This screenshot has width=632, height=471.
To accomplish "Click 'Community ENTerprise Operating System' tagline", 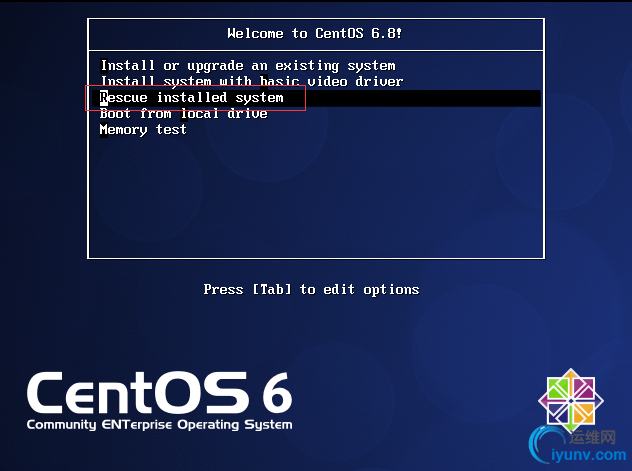I will pyautogui.click(x=160, y=425).
